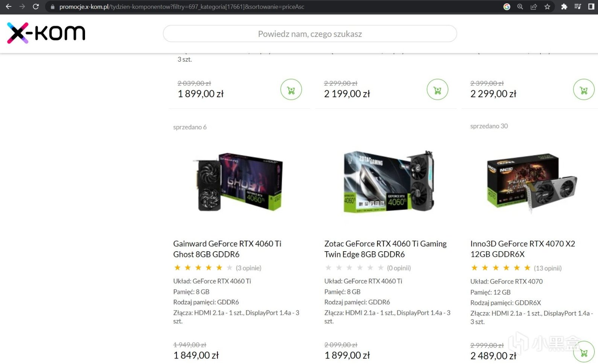The height and width of the screenshot is (364, 598).
Task: Open the (3 opinie) reviews link
Action: click(248, 268)
